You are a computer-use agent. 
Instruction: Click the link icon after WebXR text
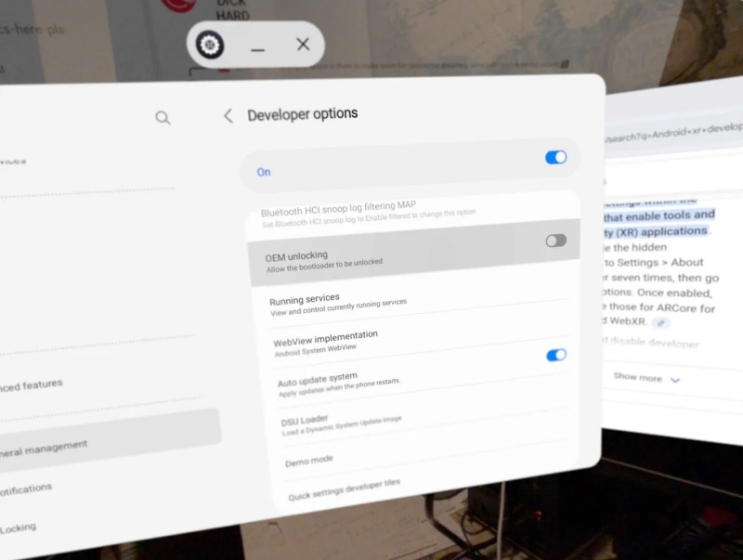660,322
